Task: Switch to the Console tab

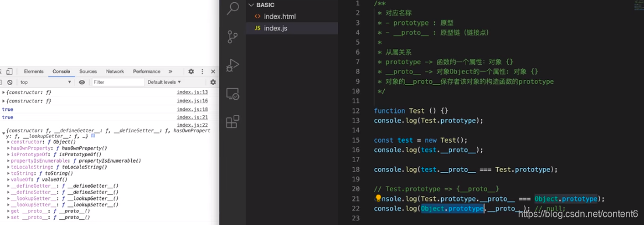Action: click(x=61, y=72)
